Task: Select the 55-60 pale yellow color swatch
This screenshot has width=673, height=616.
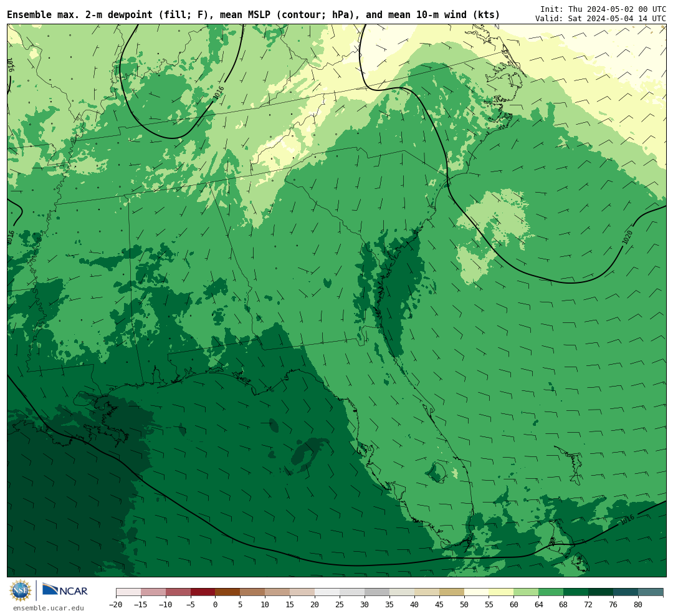Action: (501, 592)
